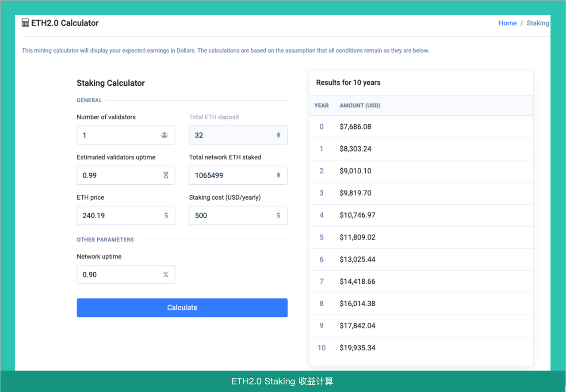Click the dollar icon in Staking cost field

coord(279,216)
